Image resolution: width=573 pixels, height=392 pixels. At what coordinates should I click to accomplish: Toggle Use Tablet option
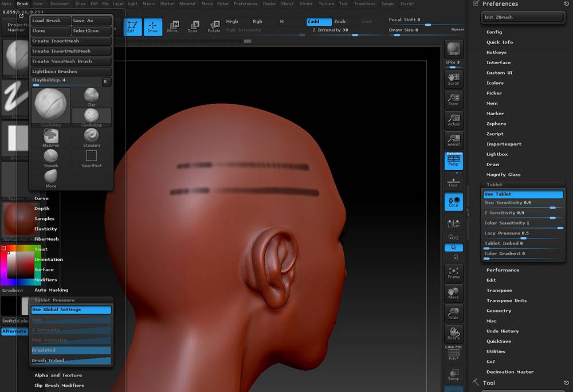click(523, 194)
